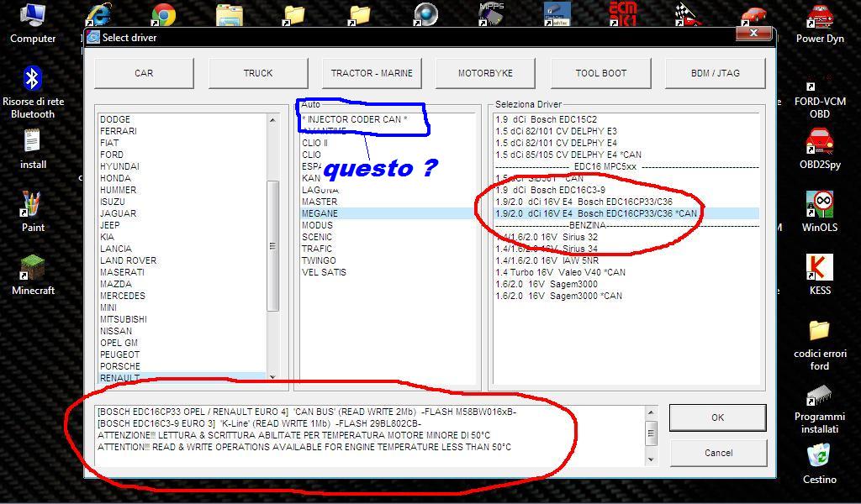
Task: Choose MASTER in the Auto list
Action: point(319,202)
